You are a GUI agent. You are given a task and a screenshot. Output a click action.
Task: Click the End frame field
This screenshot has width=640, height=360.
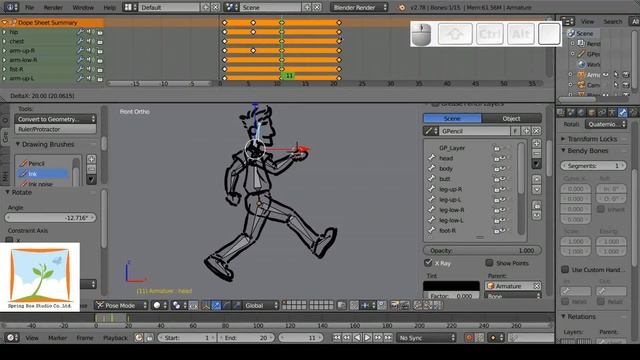click(247, 338)
